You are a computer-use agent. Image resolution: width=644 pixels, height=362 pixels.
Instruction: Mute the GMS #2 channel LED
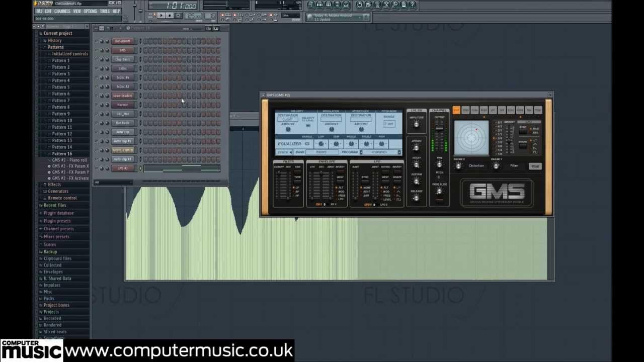(96, 168)
